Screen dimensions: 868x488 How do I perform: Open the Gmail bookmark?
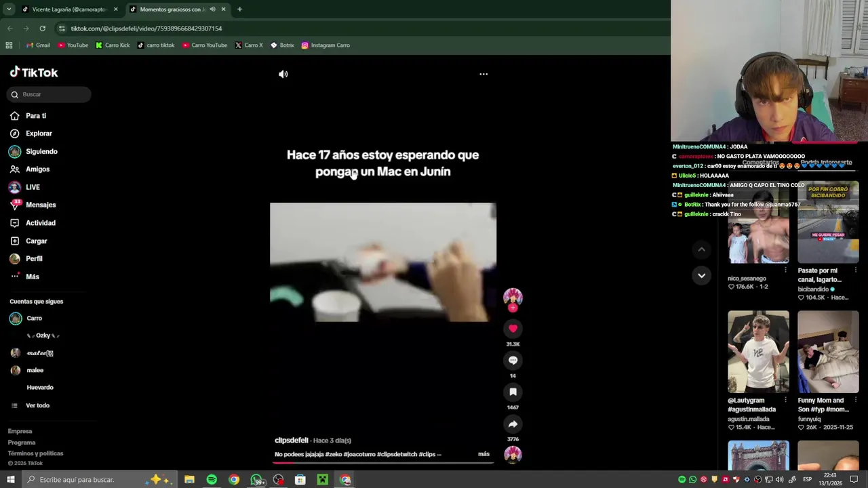(x=38, y=45)
